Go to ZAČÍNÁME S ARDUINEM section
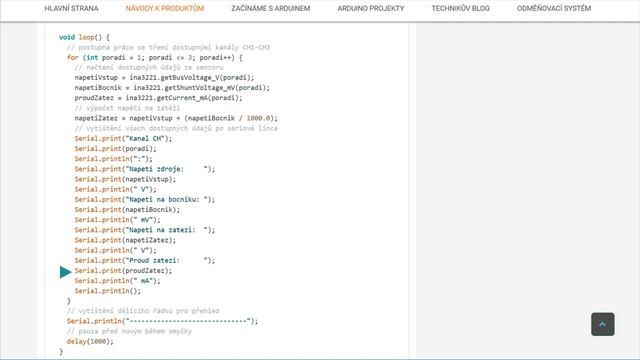The image size is (640, 360). point(271,8)
